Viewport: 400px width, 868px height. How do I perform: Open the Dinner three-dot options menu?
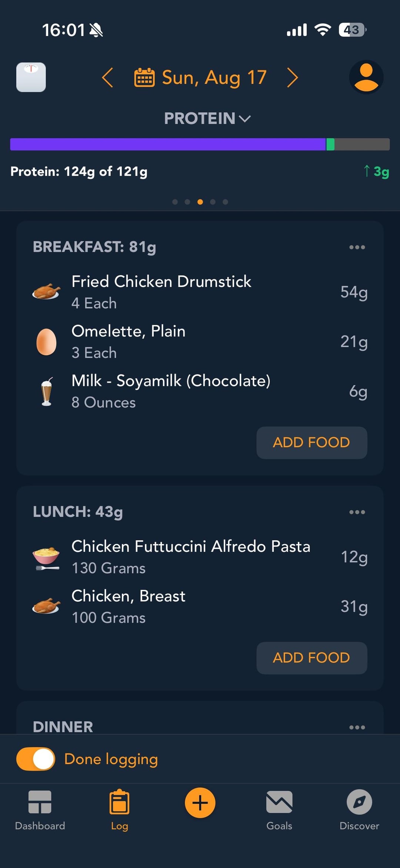tap(357, 727)
